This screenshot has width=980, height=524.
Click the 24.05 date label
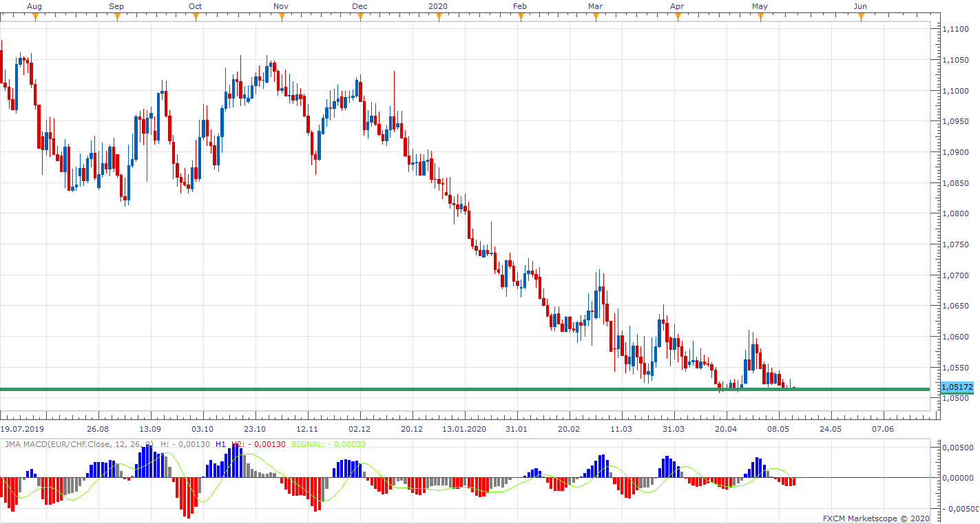click(830, 428)
